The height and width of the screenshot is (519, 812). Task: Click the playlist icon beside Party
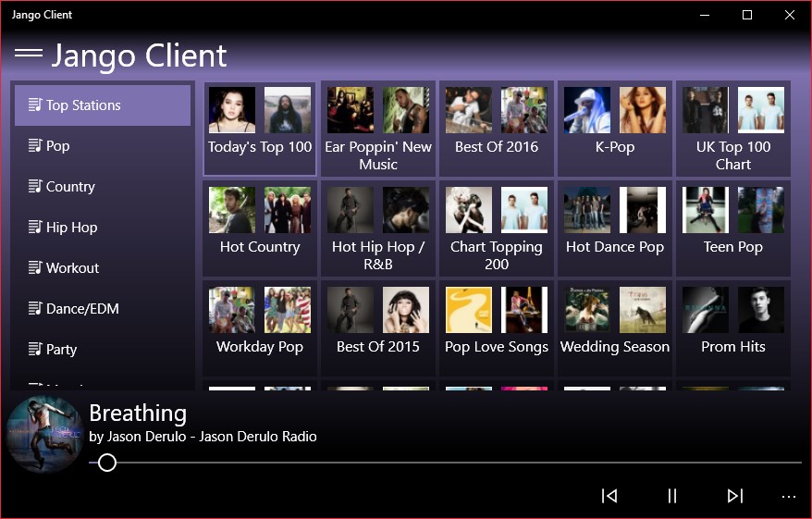(x=35, y=349)
